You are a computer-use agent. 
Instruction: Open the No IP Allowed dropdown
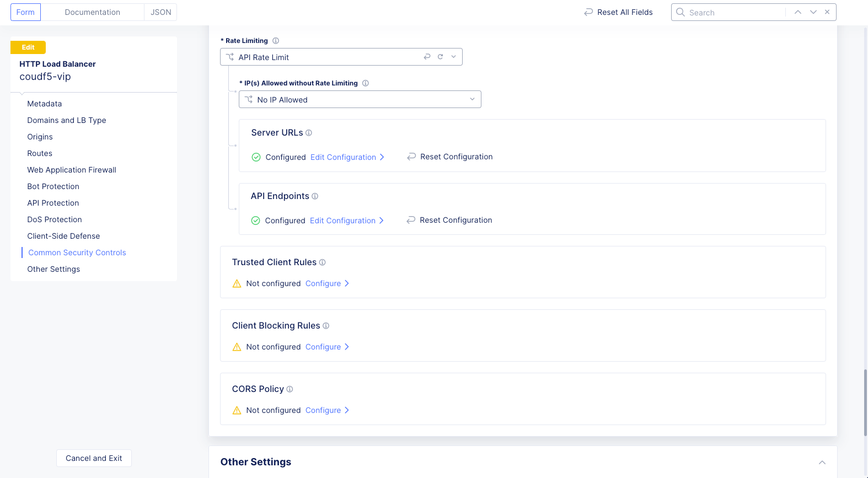(360, 99)
